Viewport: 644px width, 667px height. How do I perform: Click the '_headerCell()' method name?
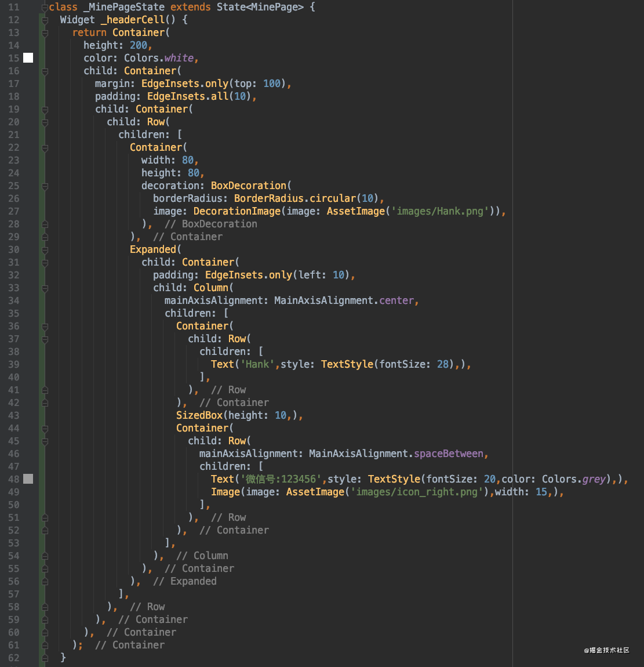(x=138, y=20)
